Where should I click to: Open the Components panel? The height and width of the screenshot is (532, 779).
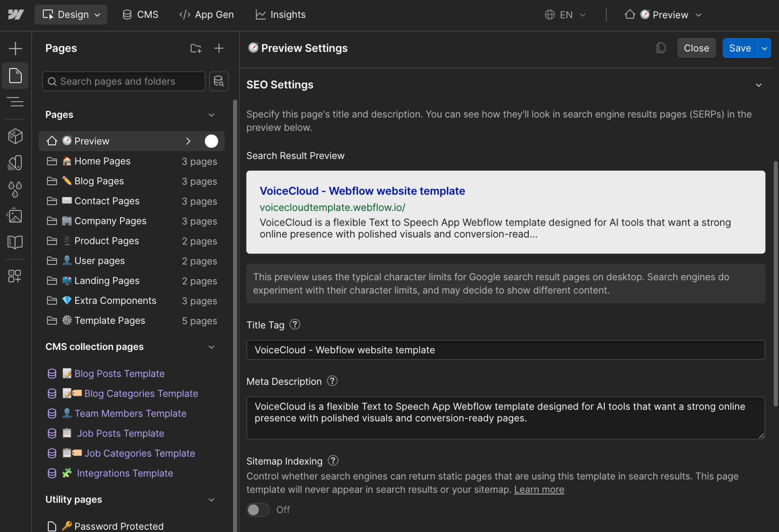click(x=15, y=136)
